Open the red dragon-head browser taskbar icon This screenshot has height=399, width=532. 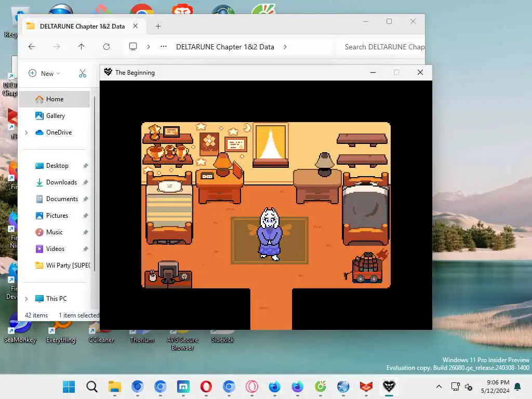click(x=366, y=387)
